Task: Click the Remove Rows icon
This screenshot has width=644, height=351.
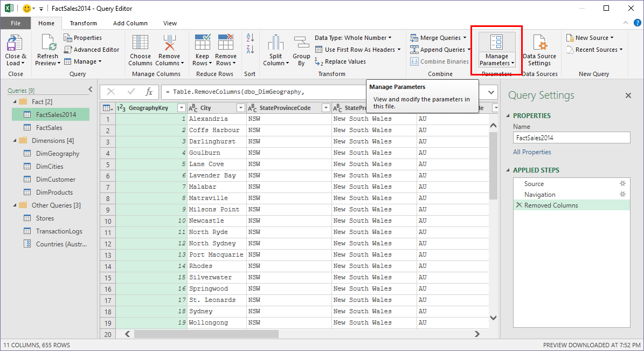Action: point(225,43)
